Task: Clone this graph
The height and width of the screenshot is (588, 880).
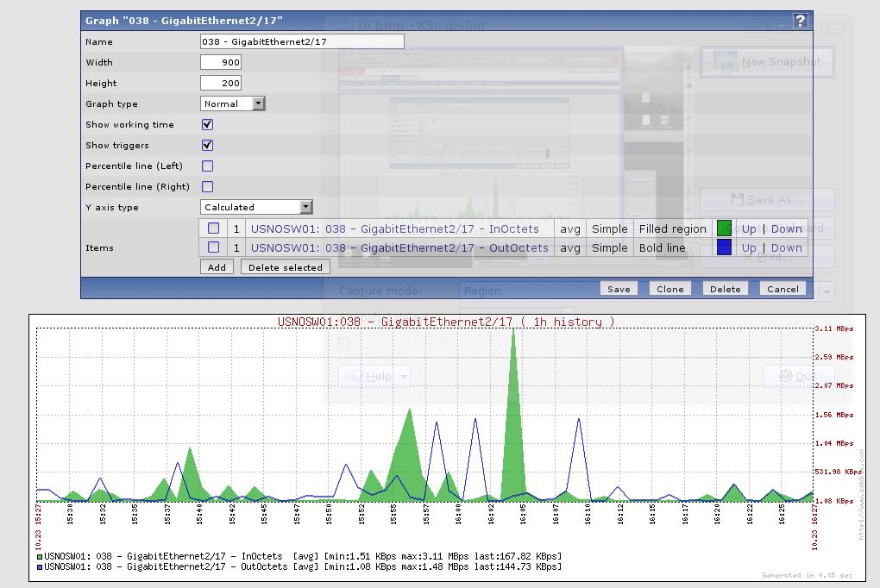Action: [x=669, y=289]
